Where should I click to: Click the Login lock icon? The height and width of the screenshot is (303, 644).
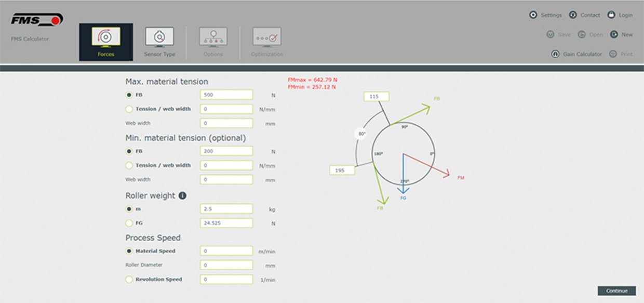tap(611, 15)
